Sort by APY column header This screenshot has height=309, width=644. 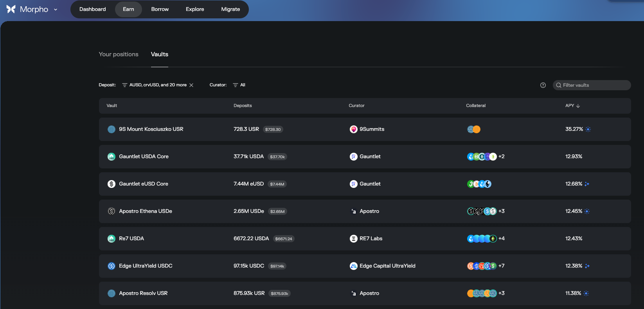click(x=572, y=105)
